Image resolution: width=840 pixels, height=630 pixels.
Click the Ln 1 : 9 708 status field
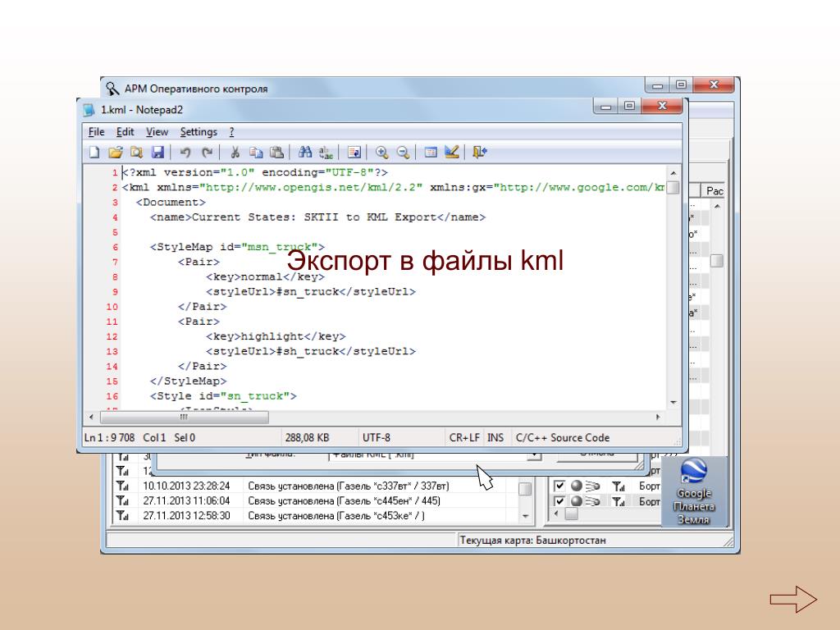[109, 438]
